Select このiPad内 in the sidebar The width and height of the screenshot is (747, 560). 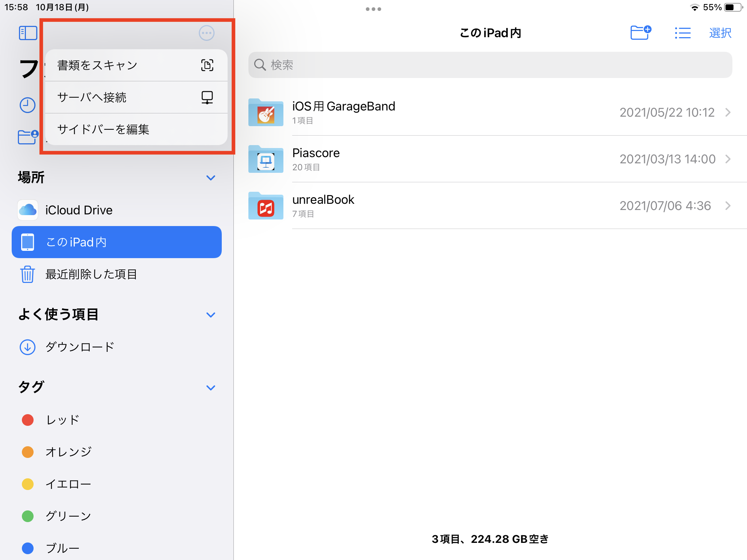tap(117, 242)
